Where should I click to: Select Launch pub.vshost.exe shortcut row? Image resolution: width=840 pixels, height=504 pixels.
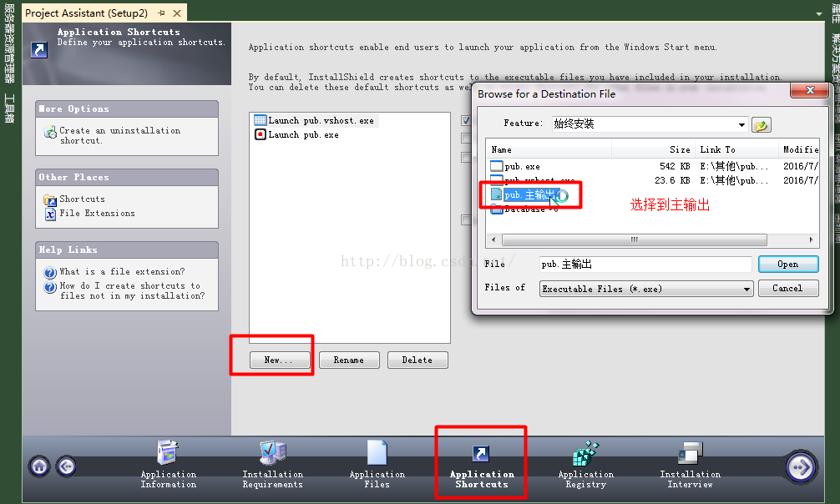coord(315,120)
